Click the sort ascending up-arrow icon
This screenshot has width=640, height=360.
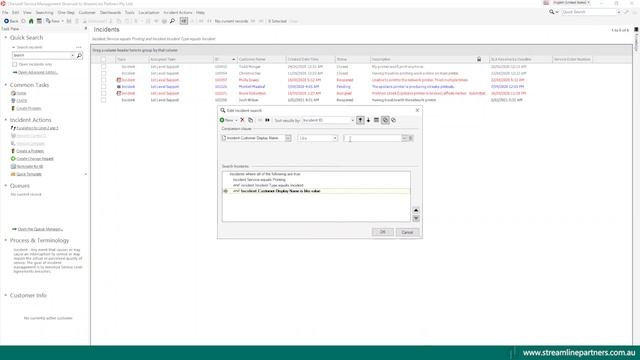[360, 120]
